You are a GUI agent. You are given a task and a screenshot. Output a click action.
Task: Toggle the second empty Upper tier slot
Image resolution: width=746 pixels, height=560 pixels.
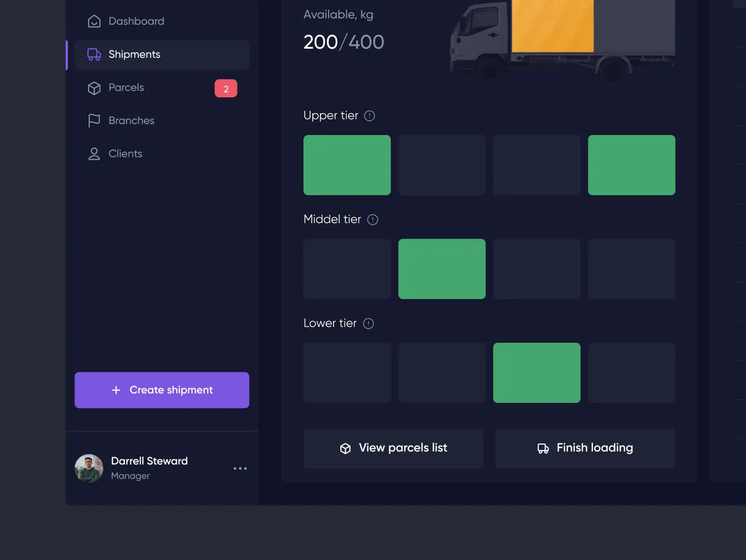click(441, 165)
